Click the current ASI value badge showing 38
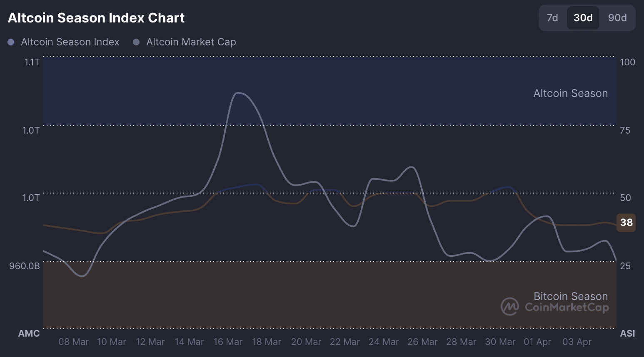 coord(626,223)
